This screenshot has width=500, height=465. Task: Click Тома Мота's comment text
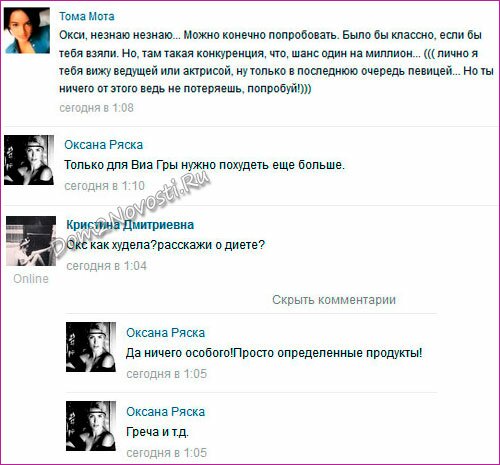pyautogui.click(x=276, y=62)
